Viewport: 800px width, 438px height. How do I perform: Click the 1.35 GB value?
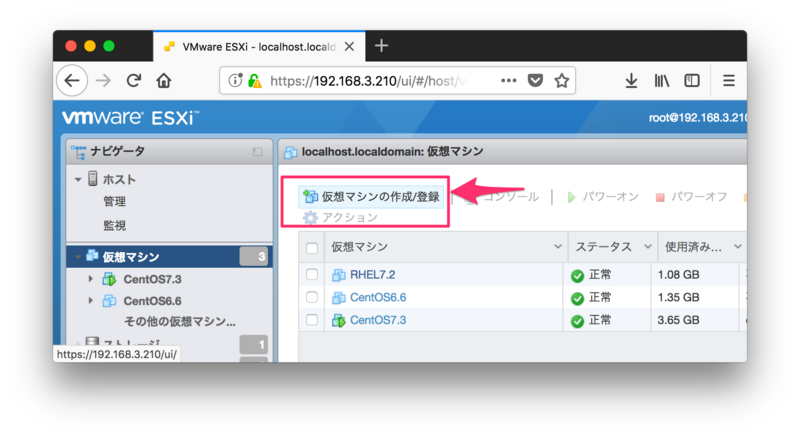[678, 297]
